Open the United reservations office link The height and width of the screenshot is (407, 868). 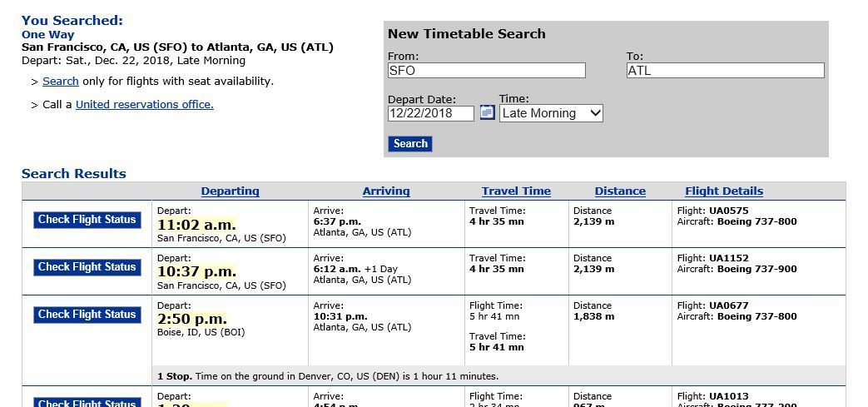(x=145, y=105)
